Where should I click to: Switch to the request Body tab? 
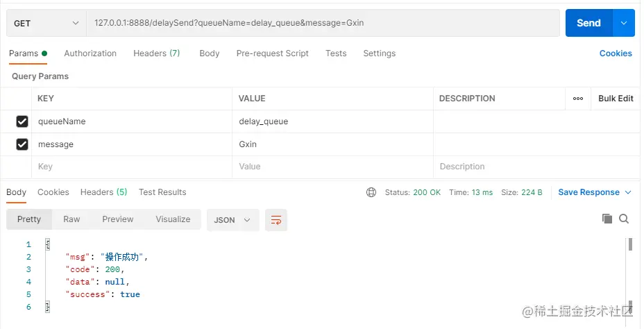(210, 53)
